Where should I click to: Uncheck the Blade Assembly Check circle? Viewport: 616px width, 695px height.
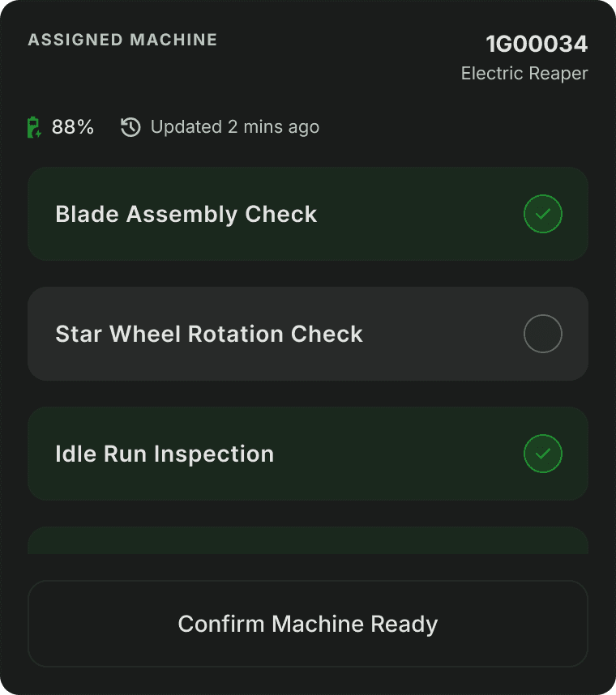pyautogui.click(x=543, y=214)
